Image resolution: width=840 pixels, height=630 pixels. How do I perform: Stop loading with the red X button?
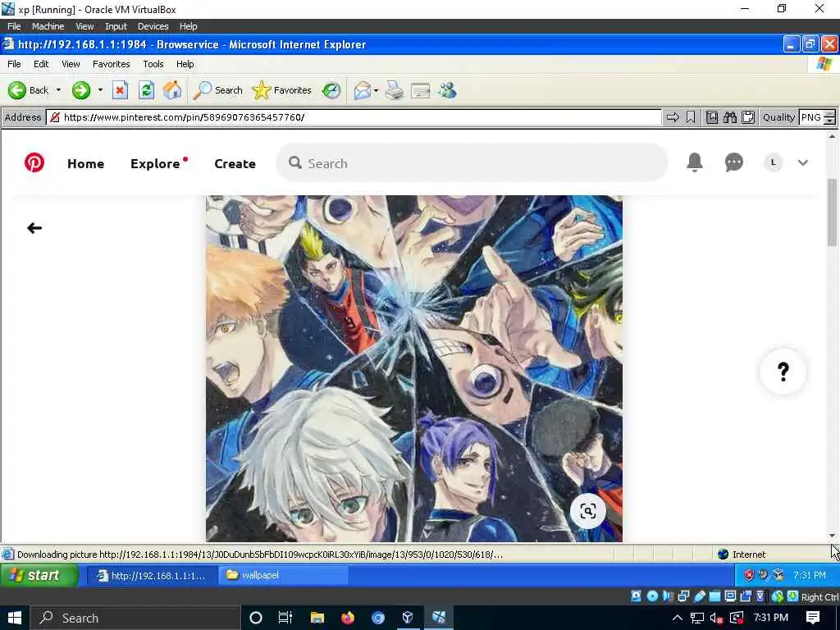[x=120, y=90]
